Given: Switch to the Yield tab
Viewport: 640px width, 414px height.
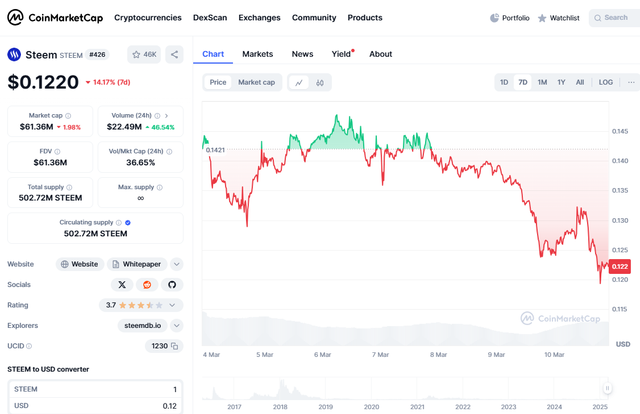Looking at the screenshot, I should tap(342, 54).
